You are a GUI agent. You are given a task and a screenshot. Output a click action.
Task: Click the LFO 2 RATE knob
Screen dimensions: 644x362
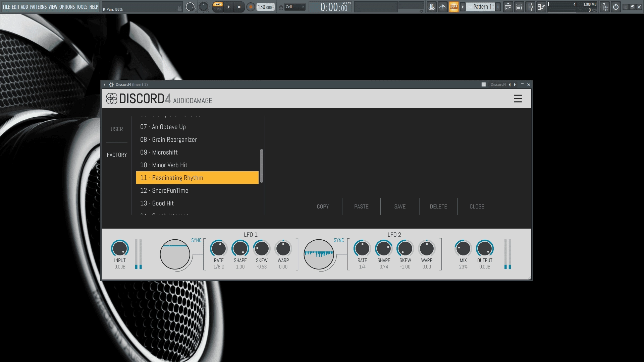point(362,248)
